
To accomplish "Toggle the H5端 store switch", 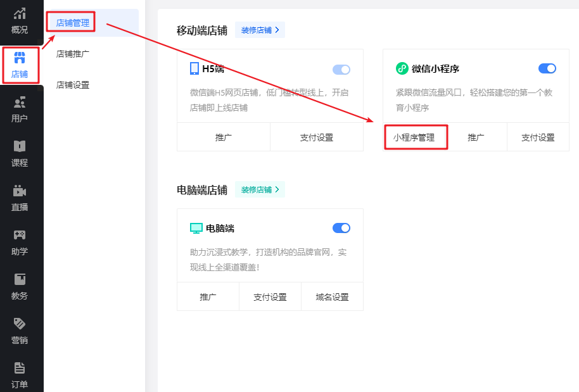I will tap(341, 70).
